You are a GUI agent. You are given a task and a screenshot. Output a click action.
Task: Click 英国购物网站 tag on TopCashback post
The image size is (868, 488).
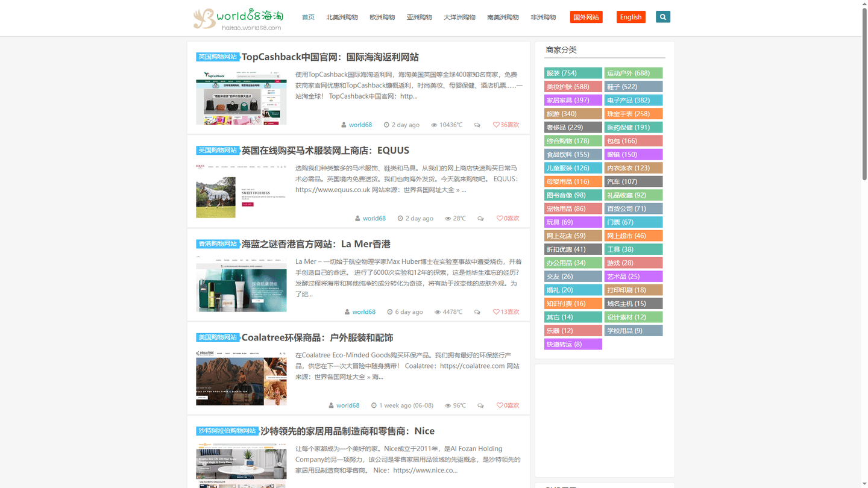tap(218, 57)
